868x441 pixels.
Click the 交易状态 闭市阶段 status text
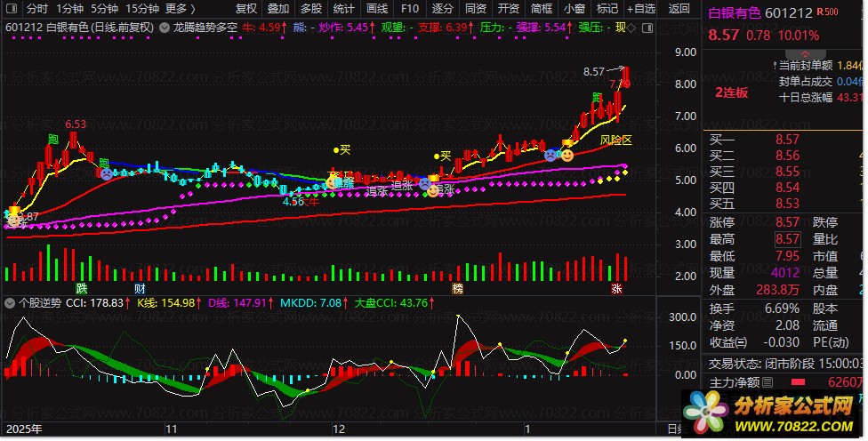coord(786,364)
